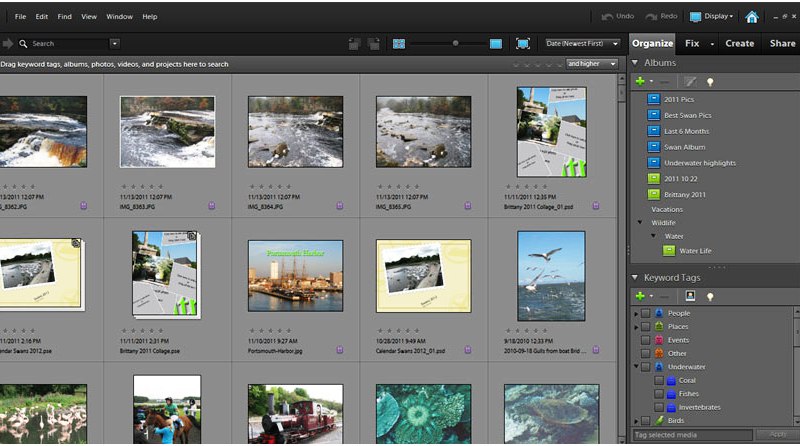The height and width of the screenshot is (446, 800).
Task: Click the star rating filter stars
Action: [x=538, y=64]
